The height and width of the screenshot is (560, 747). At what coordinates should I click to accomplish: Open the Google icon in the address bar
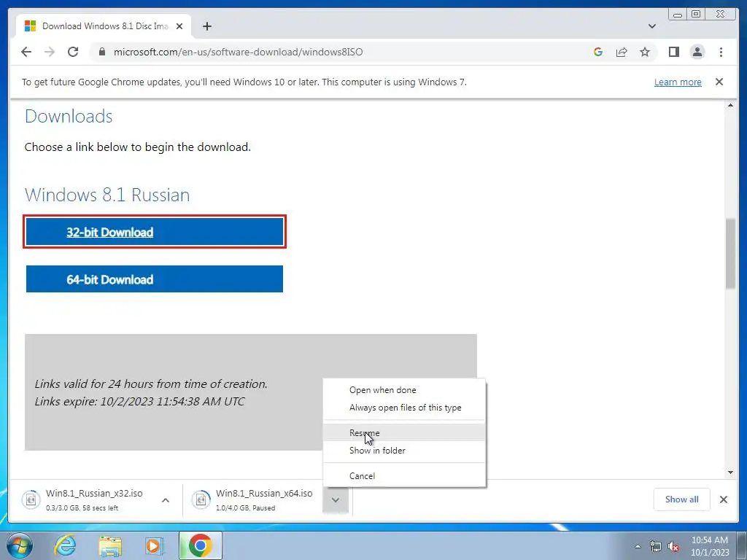coord(598,52)
